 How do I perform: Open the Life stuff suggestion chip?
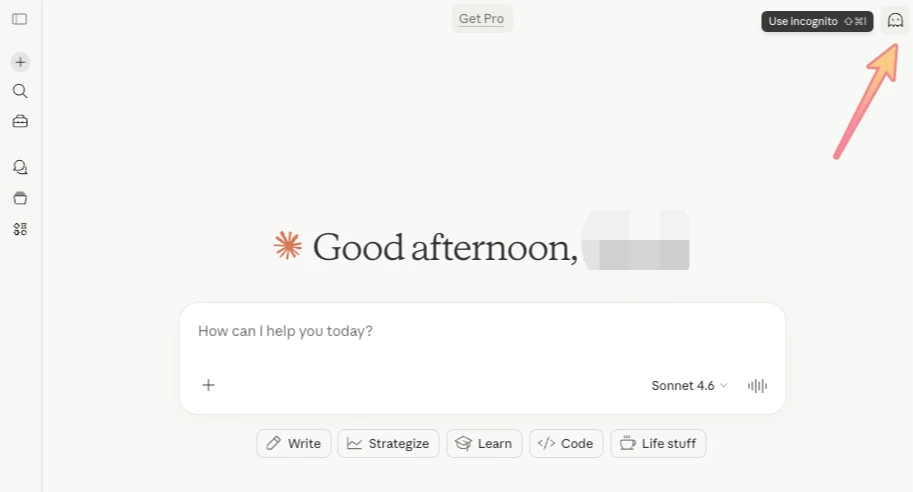pos(658,444)
